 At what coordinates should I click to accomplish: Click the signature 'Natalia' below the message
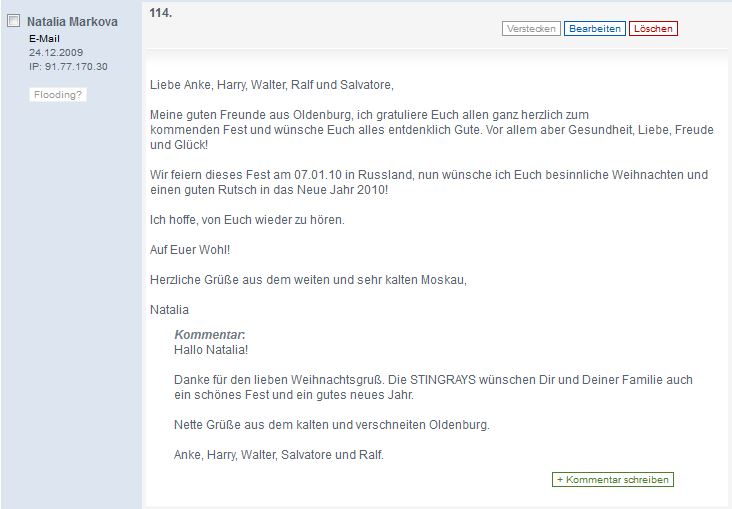[169, 310]
